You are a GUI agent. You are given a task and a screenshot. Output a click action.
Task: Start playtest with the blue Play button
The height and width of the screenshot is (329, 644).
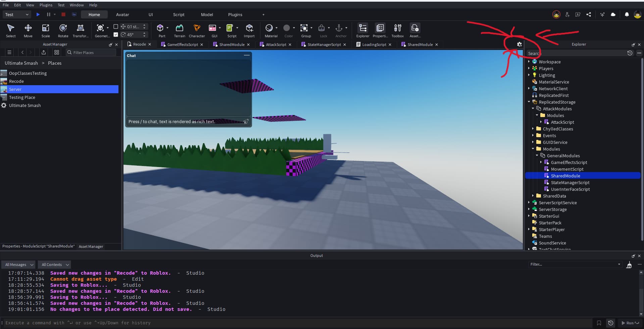(38, 14)
